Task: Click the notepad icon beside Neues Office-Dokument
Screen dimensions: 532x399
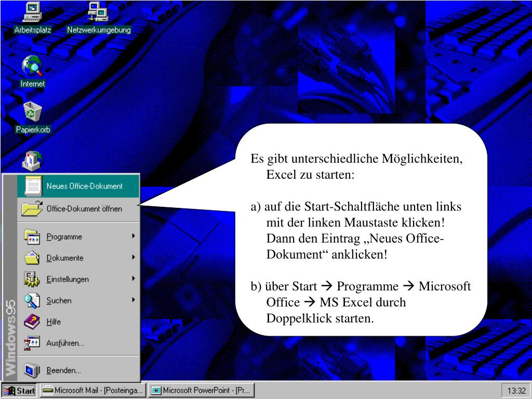Action: tap(33, 186)
